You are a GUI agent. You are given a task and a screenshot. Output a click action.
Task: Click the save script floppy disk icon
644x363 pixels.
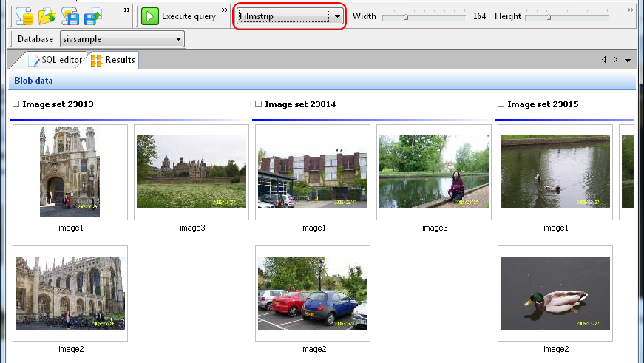click(x=70, y=16)
